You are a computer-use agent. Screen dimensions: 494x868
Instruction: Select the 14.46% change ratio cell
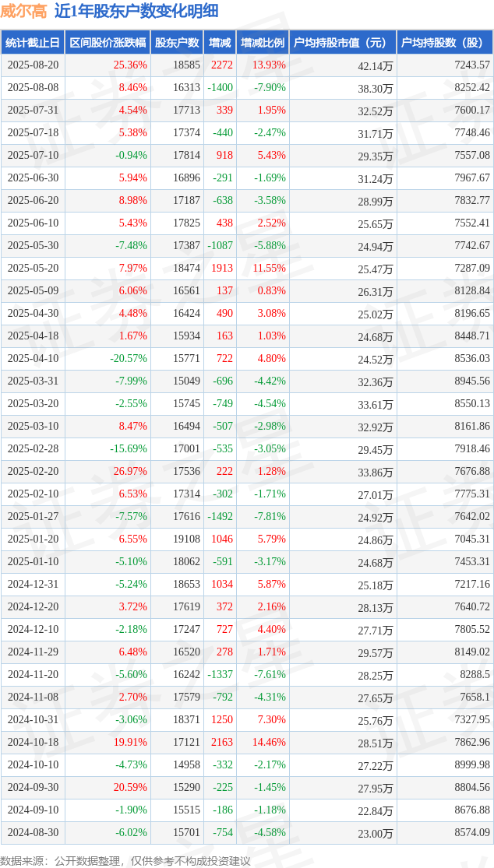click(x=269, y=743)
